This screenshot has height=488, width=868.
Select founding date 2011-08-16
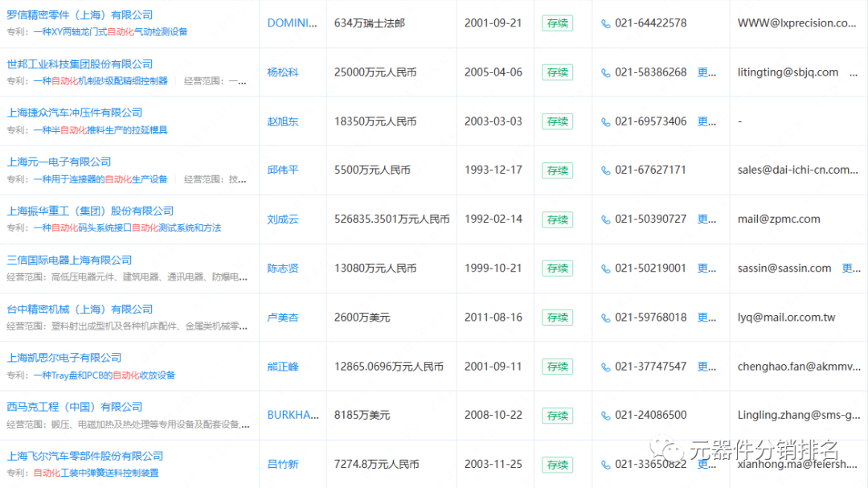pos(493,318)
